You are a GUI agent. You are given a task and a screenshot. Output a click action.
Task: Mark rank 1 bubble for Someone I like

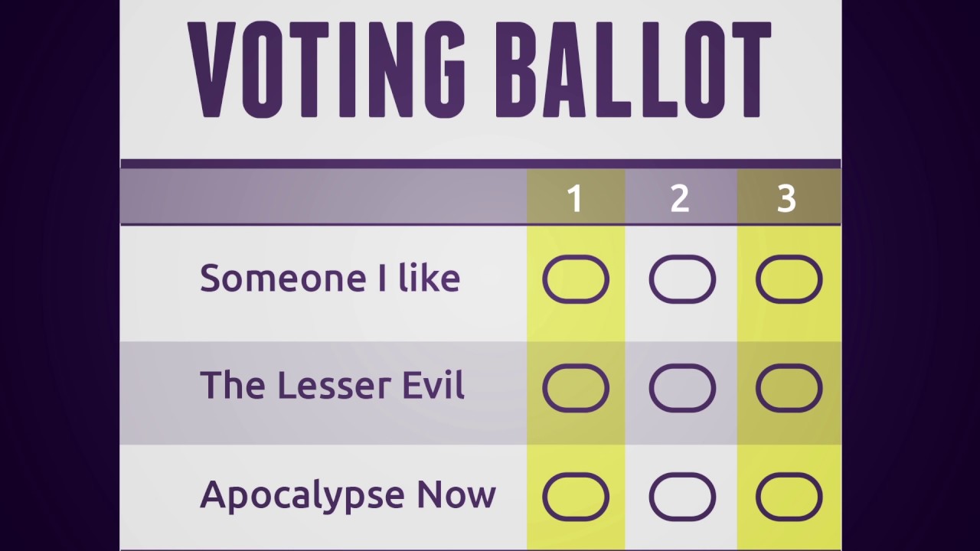[x=576, y=279]
